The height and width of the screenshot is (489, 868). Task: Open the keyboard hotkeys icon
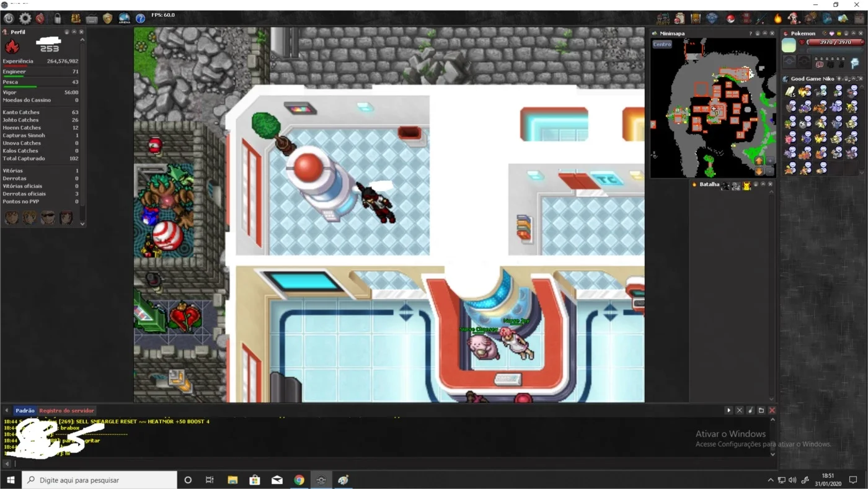tap(92, 19)
